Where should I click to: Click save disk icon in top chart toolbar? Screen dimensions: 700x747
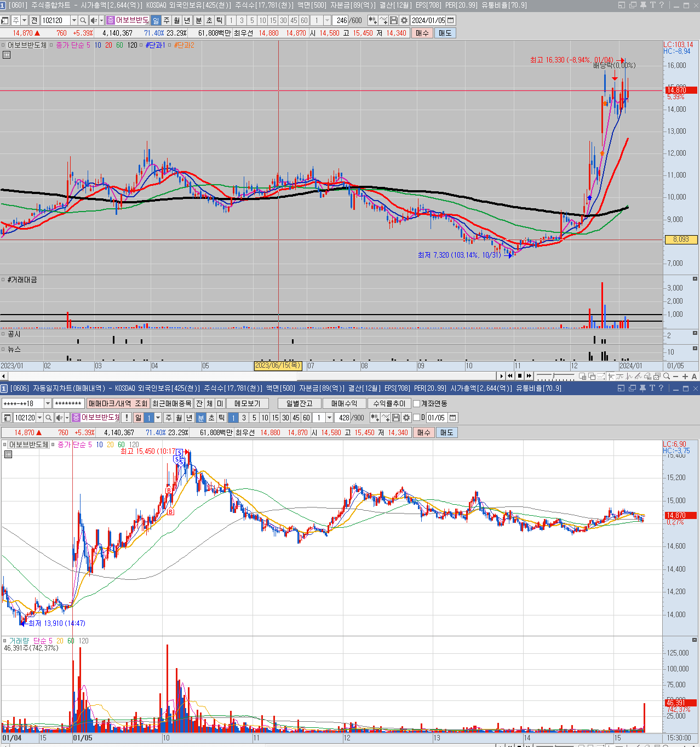[394, 20]
